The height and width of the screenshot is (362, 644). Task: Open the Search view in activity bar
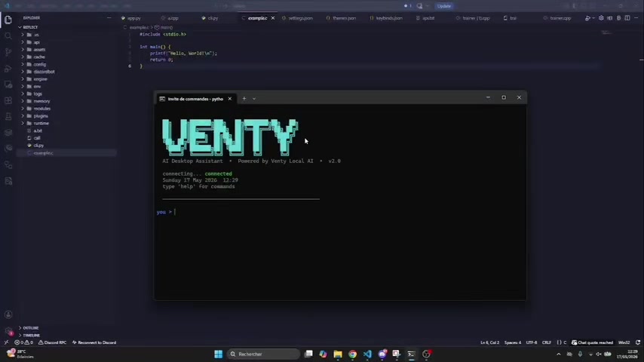[x=8, y=36]
